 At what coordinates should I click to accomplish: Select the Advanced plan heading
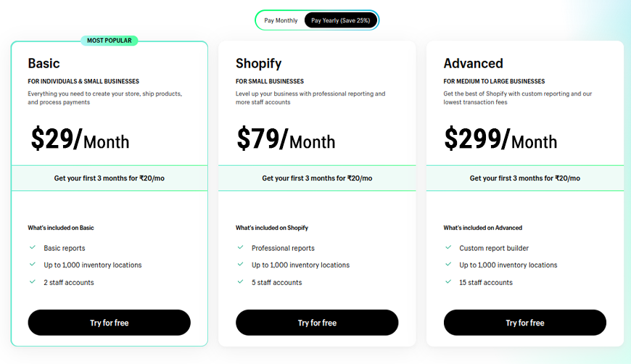pos(473,64)
